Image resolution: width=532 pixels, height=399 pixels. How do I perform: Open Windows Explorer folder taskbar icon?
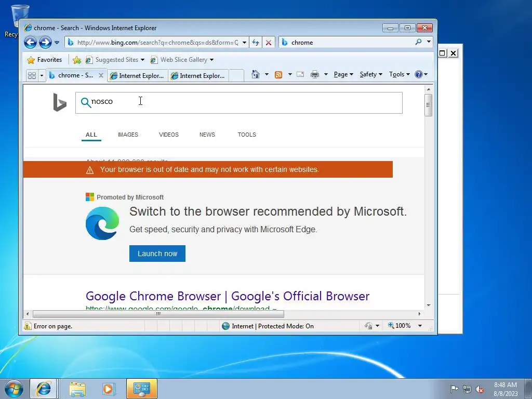pyautogui.click(x=77, y=389)
